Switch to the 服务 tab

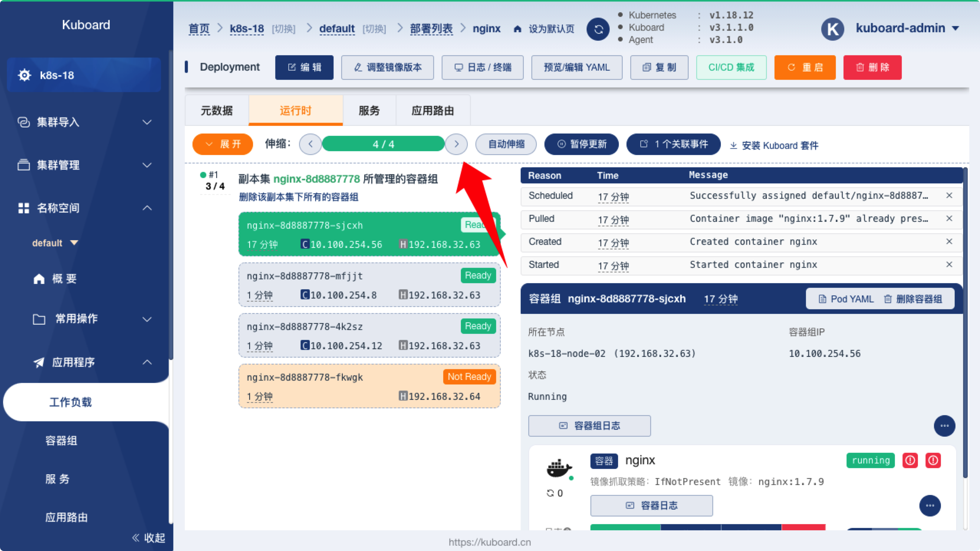(369, 111)
